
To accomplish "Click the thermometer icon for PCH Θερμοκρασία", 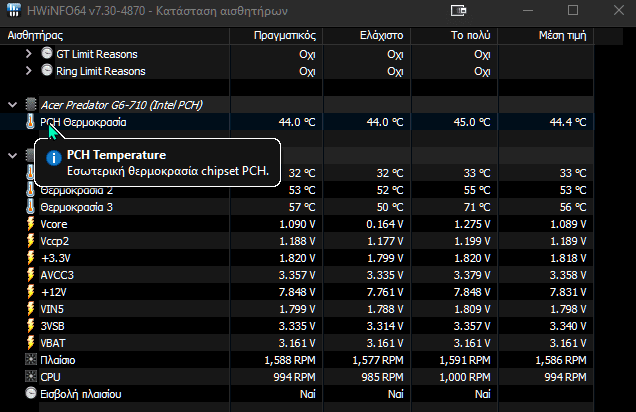I will [x=30, y=121].
